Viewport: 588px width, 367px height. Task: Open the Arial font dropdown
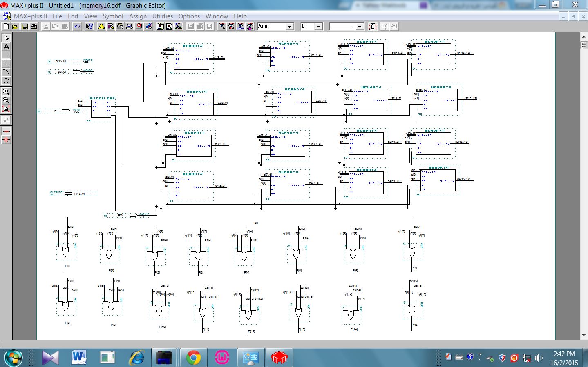coord(289,27)
